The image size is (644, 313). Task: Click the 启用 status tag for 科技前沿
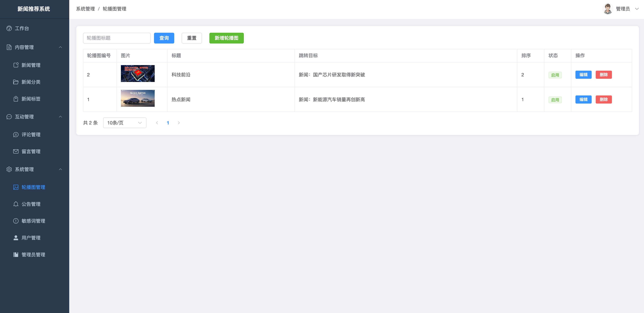click(x=555, y=75)
